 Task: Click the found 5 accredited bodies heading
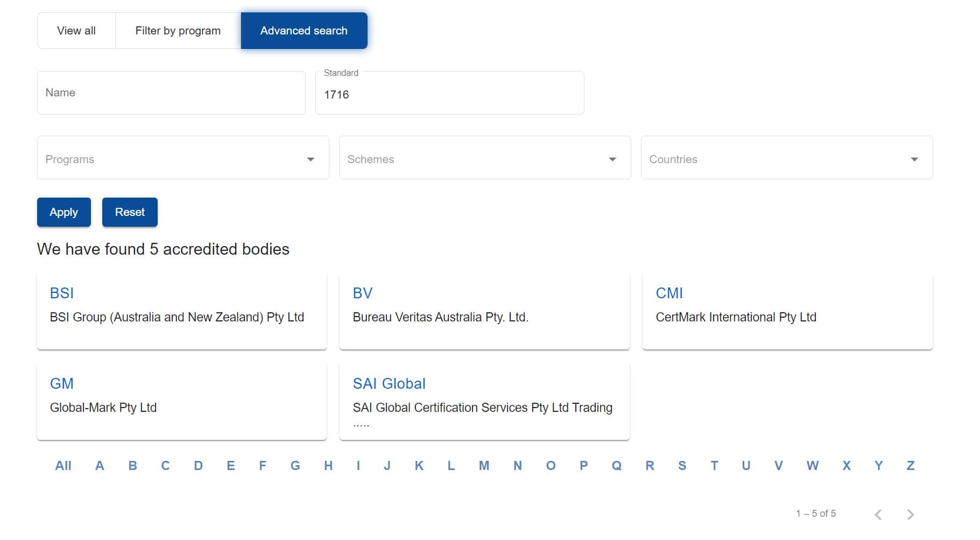coord(163,249)
